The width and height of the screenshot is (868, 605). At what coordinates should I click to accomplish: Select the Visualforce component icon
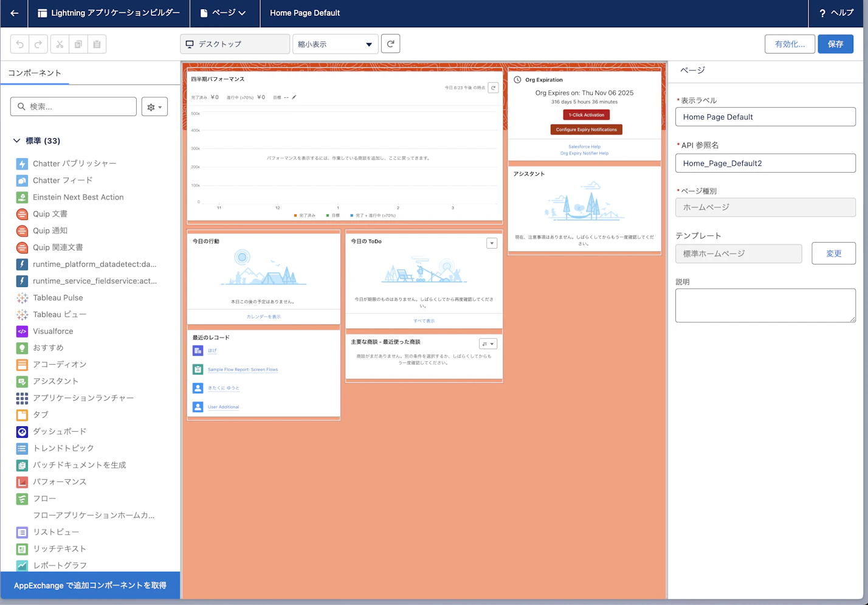click(22, 331)
